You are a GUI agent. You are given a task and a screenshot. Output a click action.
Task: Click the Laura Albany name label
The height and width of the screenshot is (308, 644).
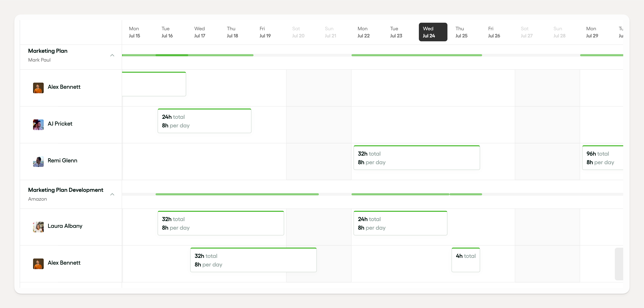point(65,226)
